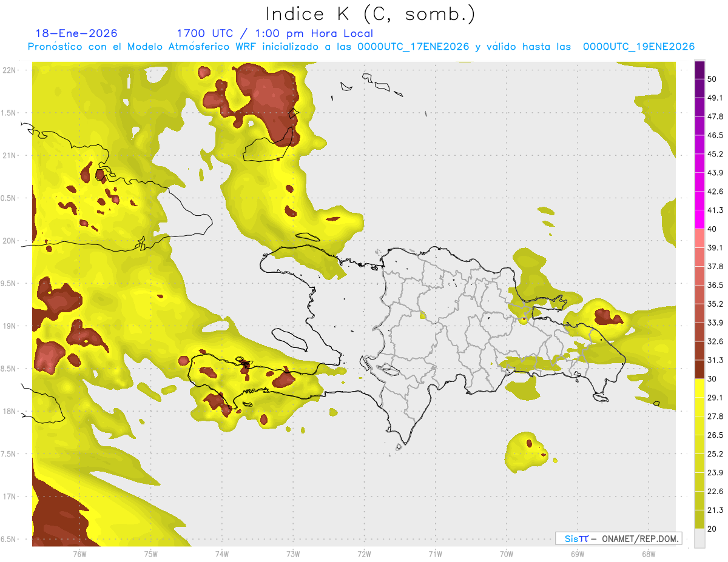Screen dimensions: 728x562
Task: Click the '18N' latitude label
Action: (10, 411)
